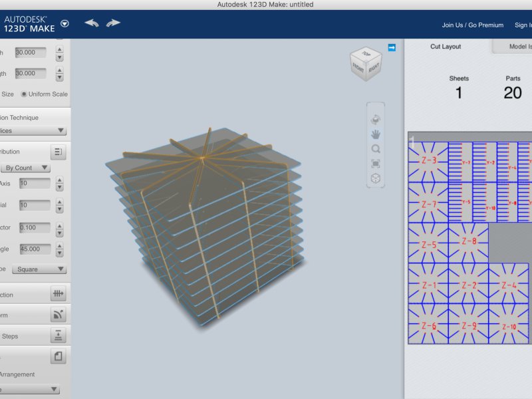Click the Sign In link
The height and width of the screenshot is (399, 532).
pyautogui.click(x=523, y=25)
